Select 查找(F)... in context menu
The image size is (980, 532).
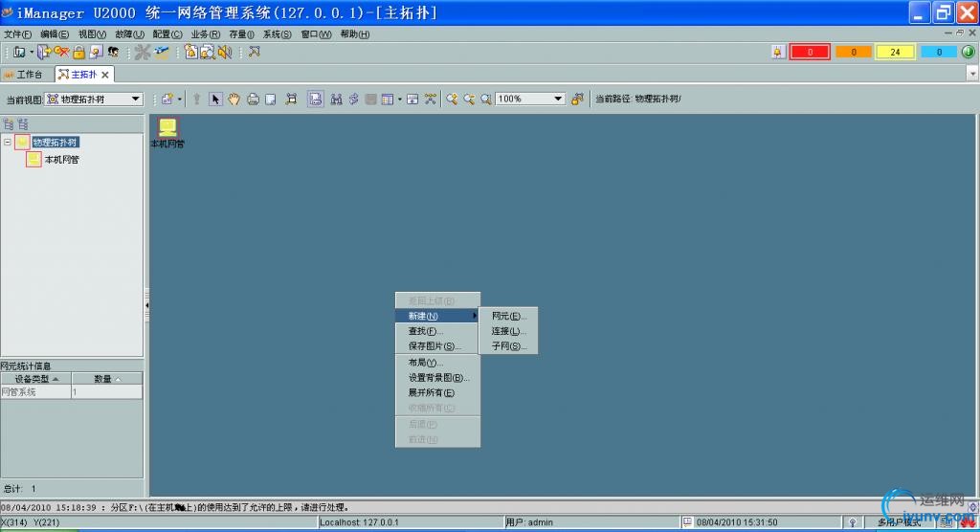click(437, 331)
